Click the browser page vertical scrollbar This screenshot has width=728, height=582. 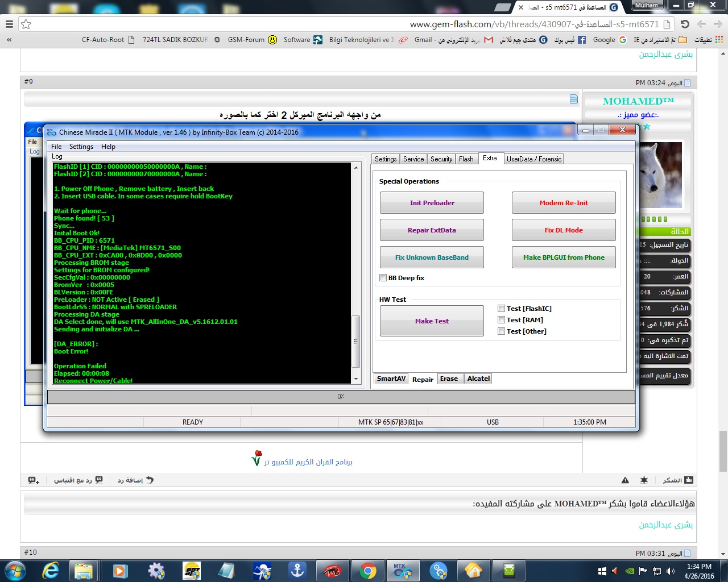tap(723, 451)
